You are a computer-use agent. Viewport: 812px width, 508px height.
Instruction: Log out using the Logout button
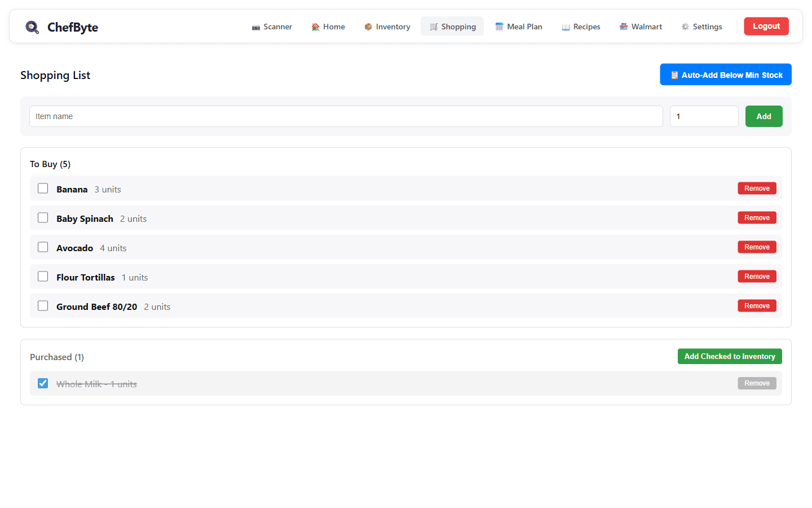[x=766, y=26]
